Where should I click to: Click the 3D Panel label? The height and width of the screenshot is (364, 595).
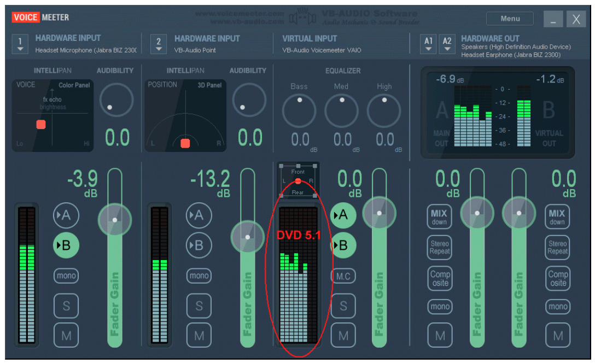click(x=209, y=85)
